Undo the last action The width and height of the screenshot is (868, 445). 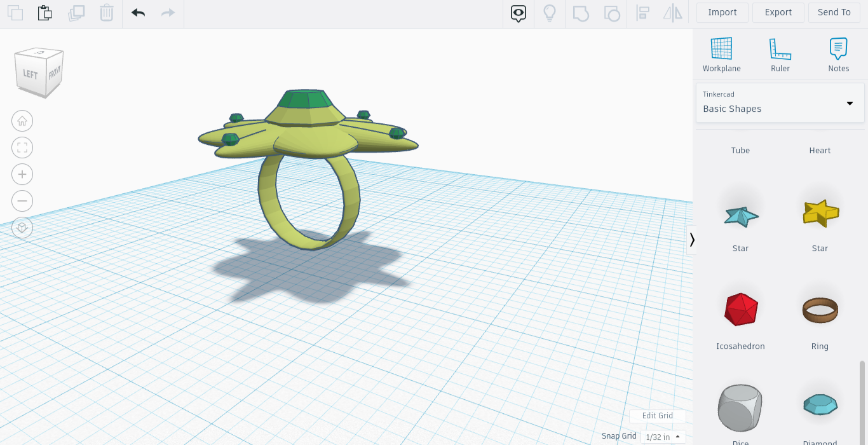tap(139, 13)
